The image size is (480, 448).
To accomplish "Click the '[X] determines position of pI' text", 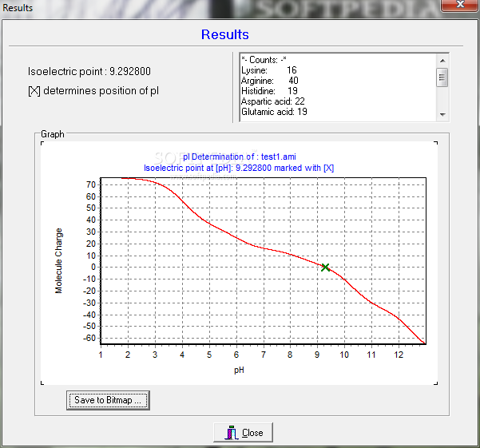I will (x=93, y=91).
